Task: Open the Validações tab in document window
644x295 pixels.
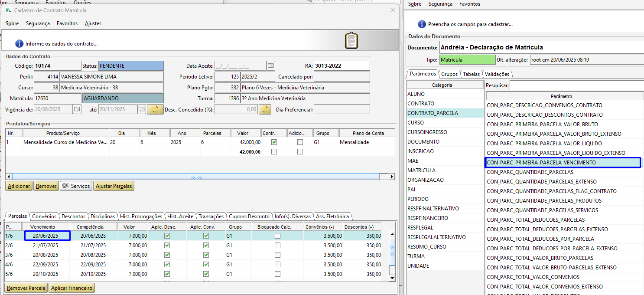Action: pyautogui.click(x=497, y=74)
